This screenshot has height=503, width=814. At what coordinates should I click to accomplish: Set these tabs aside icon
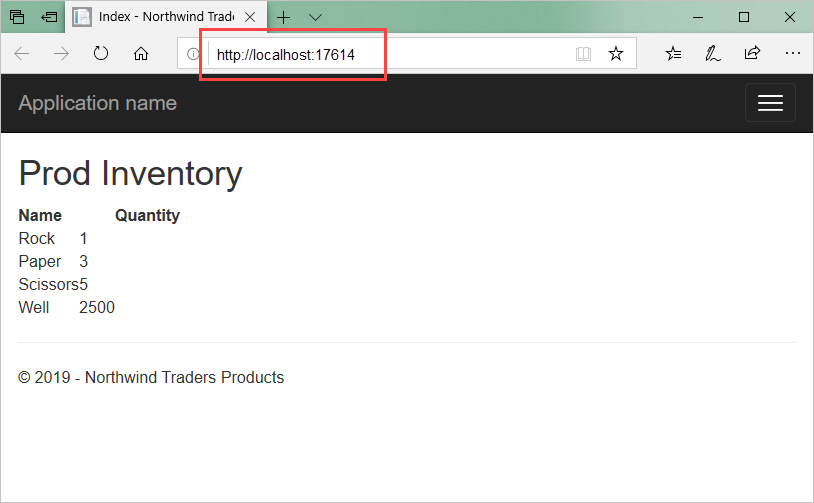[x=49, y=17]
